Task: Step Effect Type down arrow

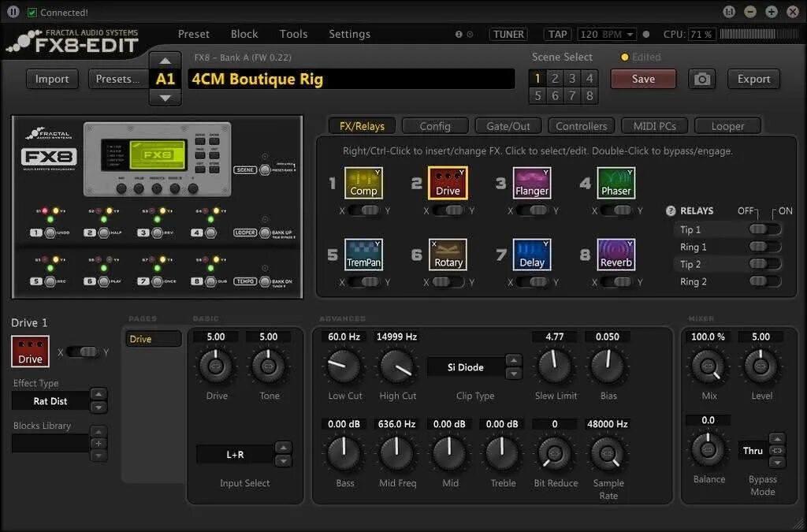Action: (99, 407)
